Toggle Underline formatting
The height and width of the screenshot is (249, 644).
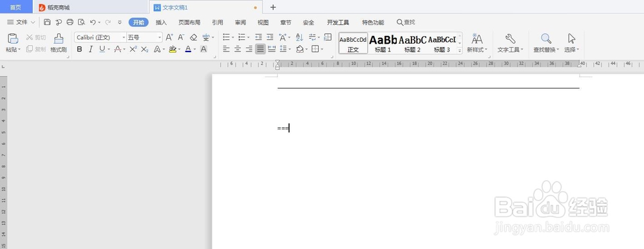click(102, 50)
